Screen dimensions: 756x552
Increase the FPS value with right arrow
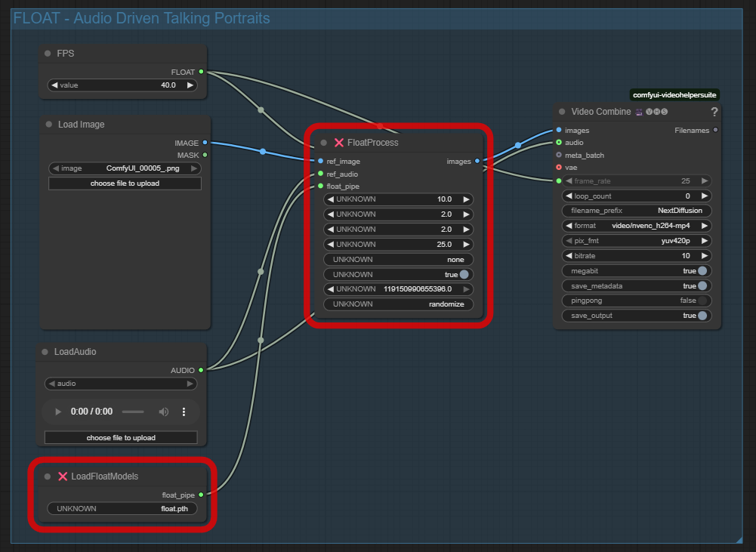190,85
